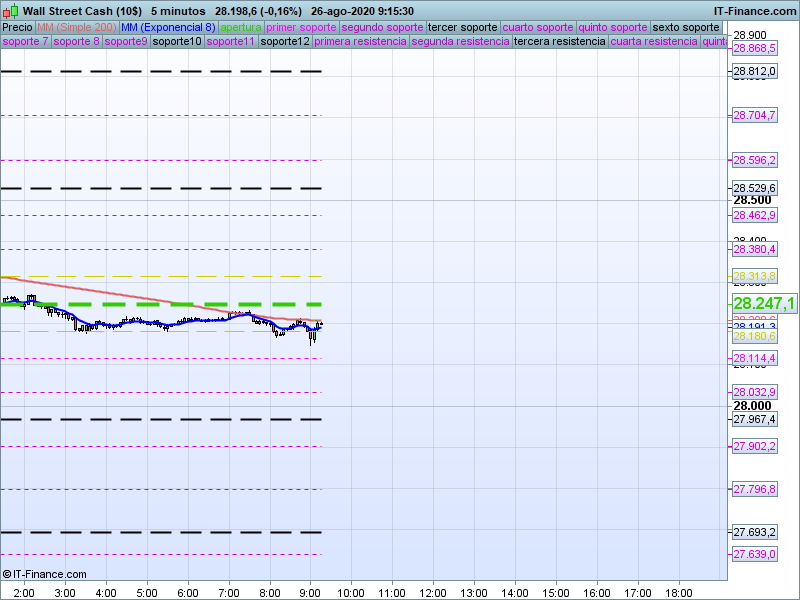Click the 27.693,2 price level tag
800x600 pixels.
coord(754,532)
